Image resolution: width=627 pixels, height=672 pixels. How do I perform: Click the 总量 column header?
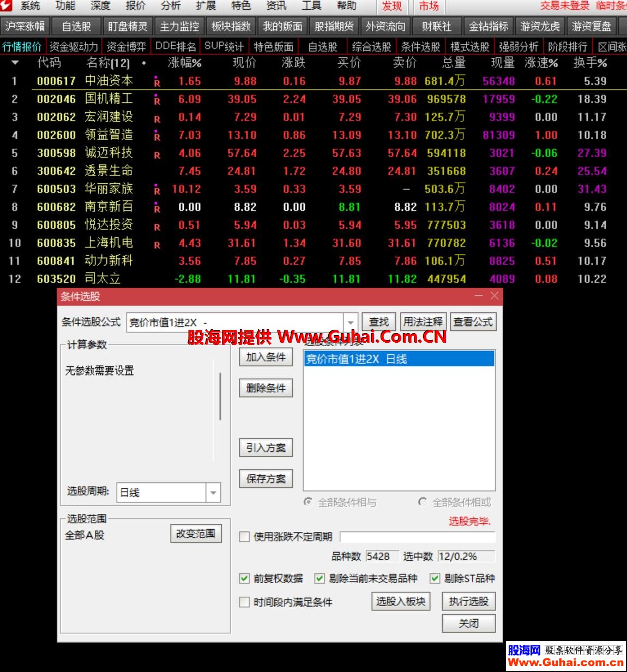[x=454, y=63]
